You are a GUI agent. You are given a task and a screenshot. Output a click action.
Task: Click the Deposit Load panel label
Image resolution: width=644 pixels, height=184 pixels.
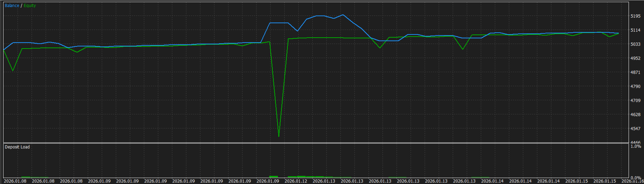[17, 147]
